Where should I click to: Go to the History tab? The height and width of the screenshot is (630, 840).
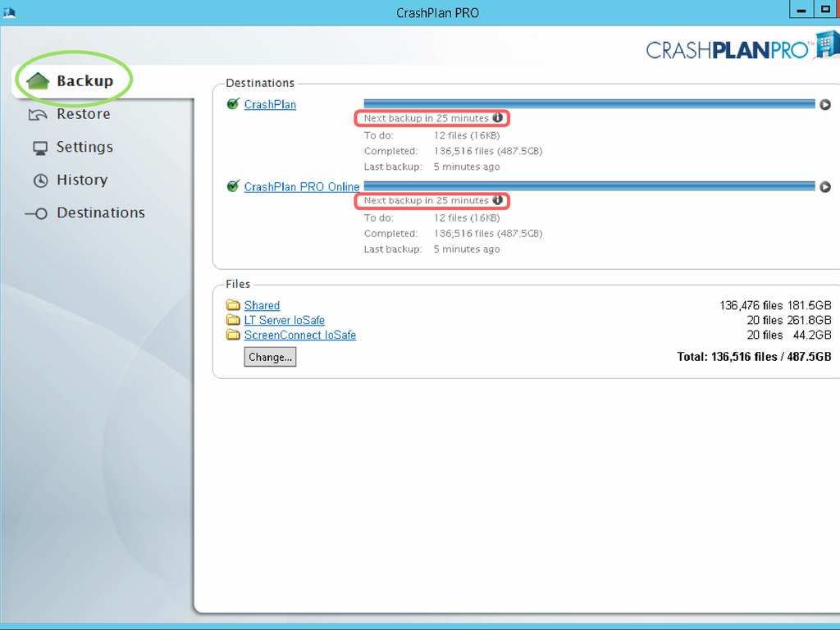point(82,180)
